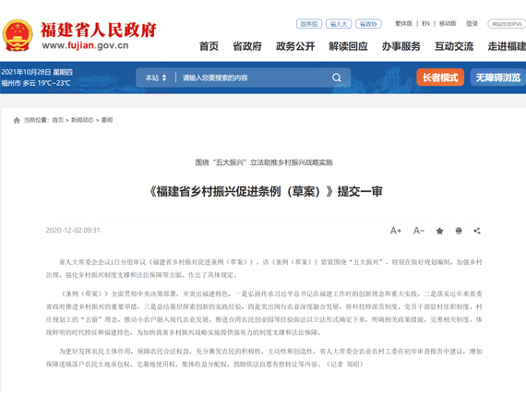Focus the search input field
Viewport: 526px width, 420px height.
click(x=255, y=78)
